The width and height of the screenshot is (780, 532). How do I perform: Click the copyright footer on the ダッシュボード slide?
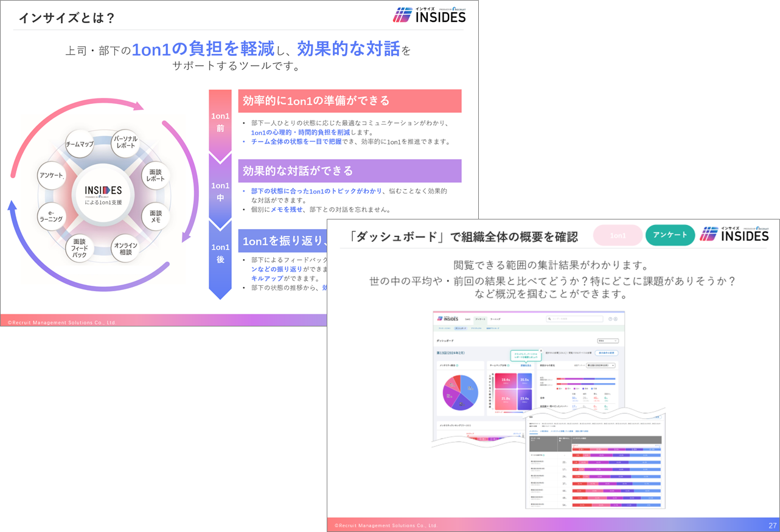coord(386,525)
